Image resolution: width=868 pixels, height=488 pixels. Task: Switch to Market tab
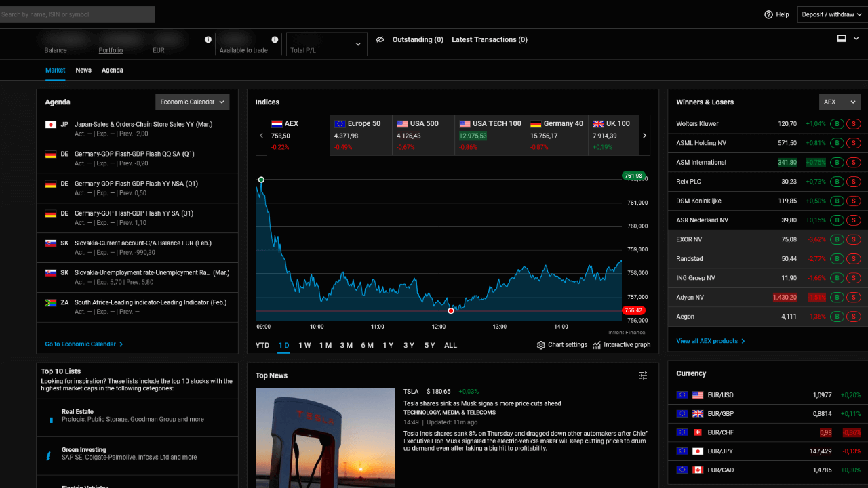[56, 70]
